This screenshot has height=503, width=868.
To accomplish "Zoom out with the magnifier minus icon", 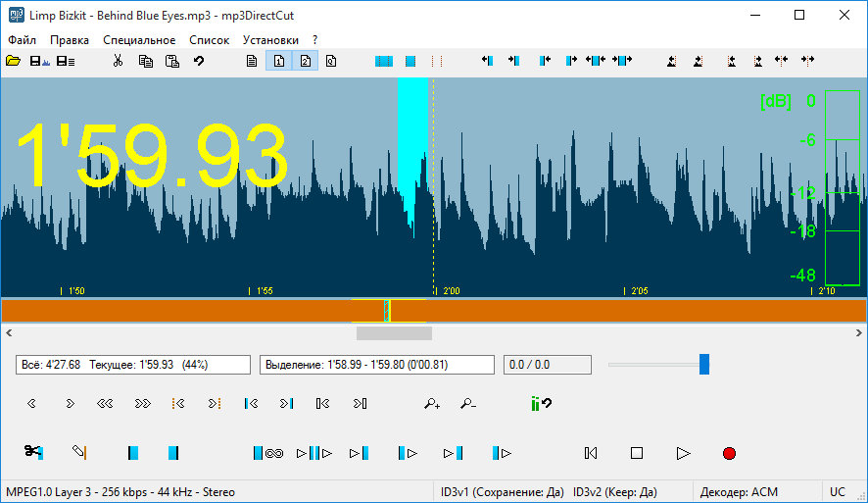I will click(x=468, y=404).
